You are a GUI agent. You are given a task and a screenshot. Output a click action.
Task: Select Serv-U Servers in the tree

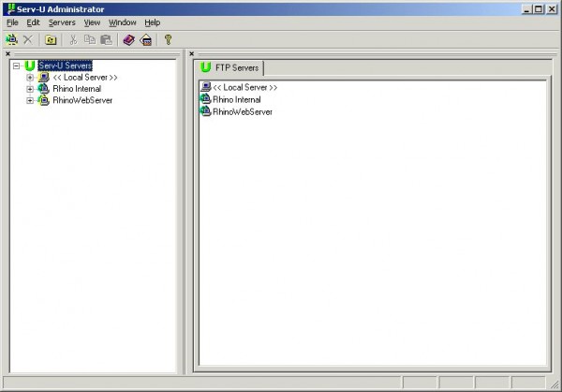pyautogui.click(x=65, y=65)
